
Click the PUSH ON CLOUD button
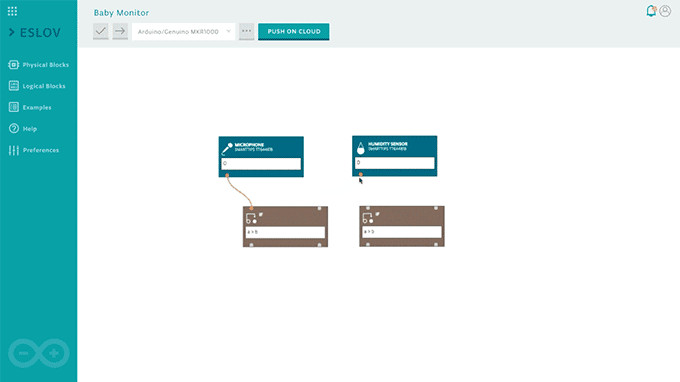tap(294, 32)
